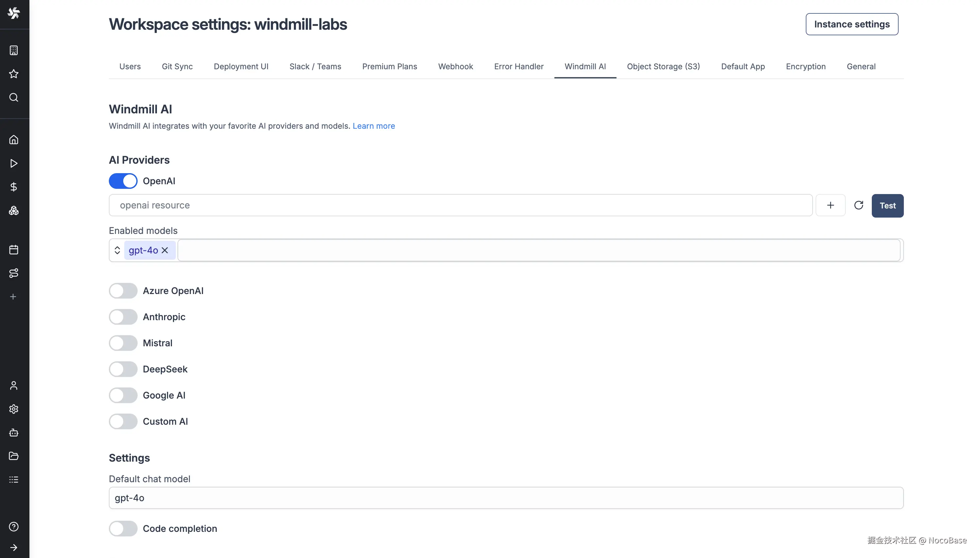Open the Default chat model dropdown
Image resolution: width=980 pixels, height=558 pixels.
click(x=506, y=498)
